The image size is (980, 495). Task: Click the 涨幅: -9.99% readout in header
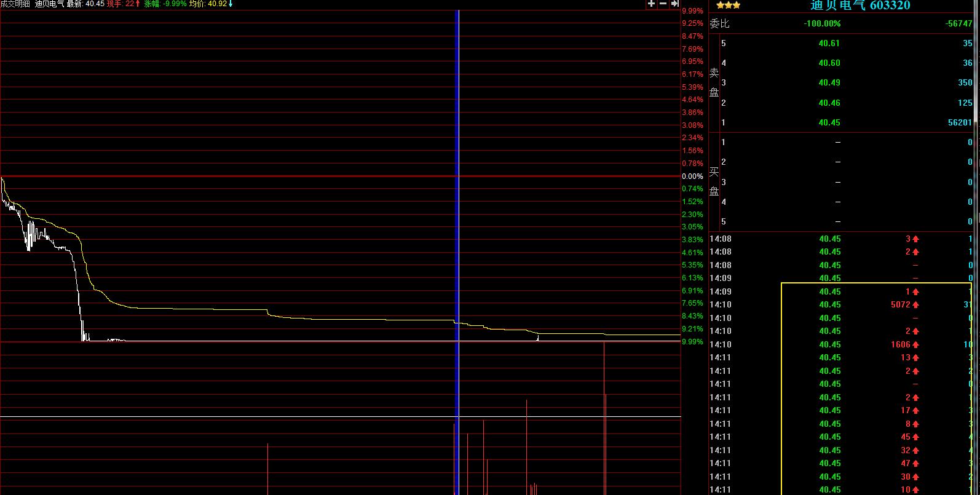pos(165,4)
